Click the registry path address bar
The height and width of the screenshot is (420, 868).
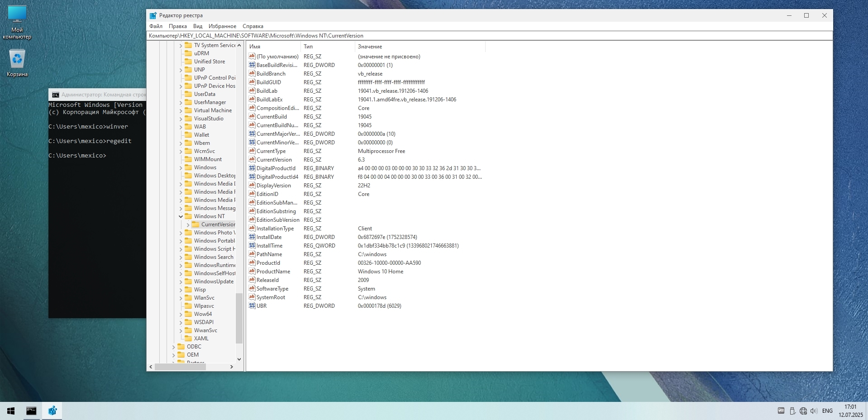490,36
